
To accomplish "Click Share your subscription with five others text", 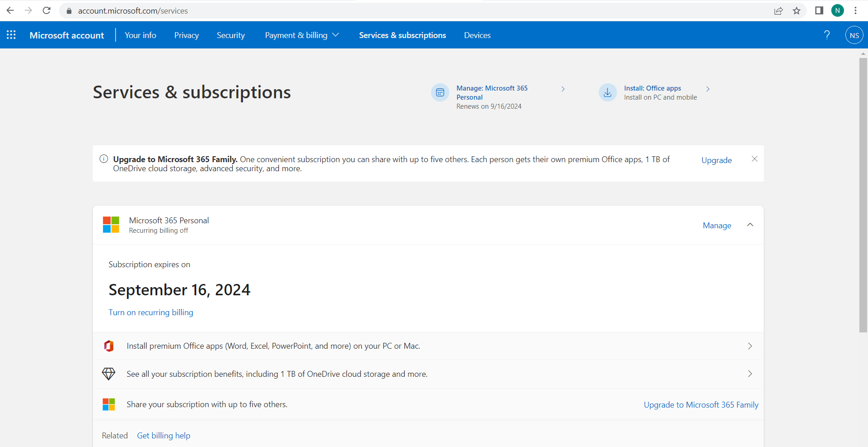I will click(x=207, y=404).
